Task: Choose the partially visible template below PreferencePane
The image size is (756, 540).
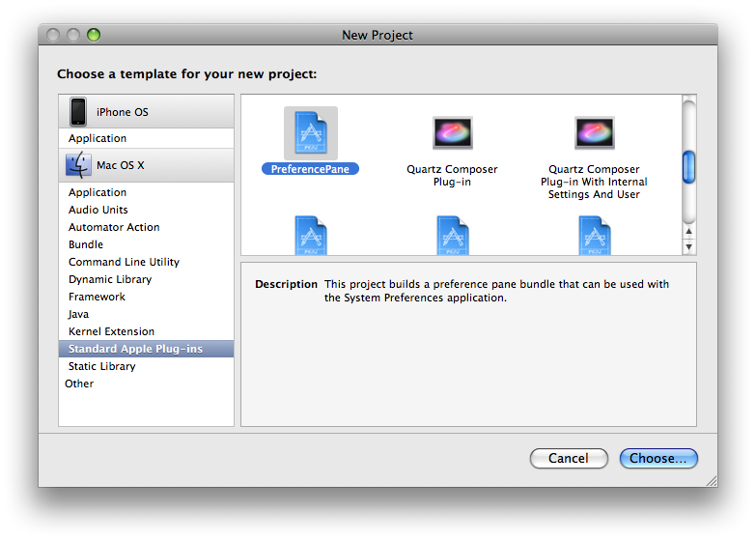Action: [311, 236]
